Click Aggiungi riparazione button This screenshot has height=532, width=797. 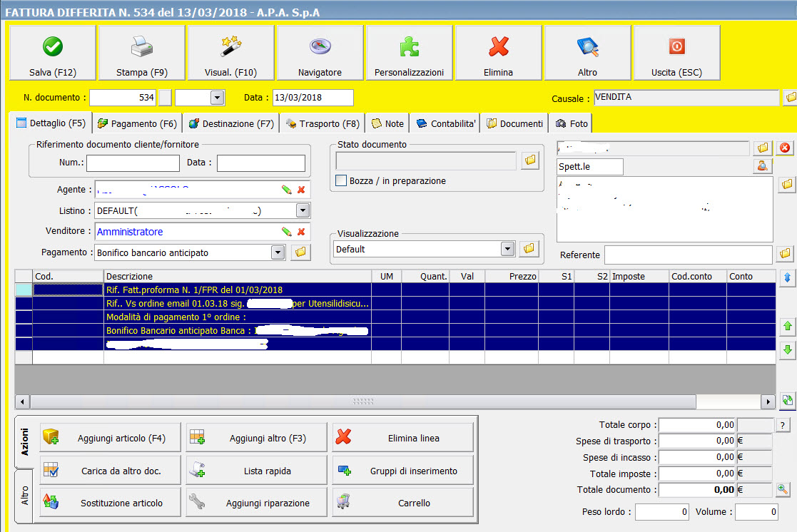(257, 503)
